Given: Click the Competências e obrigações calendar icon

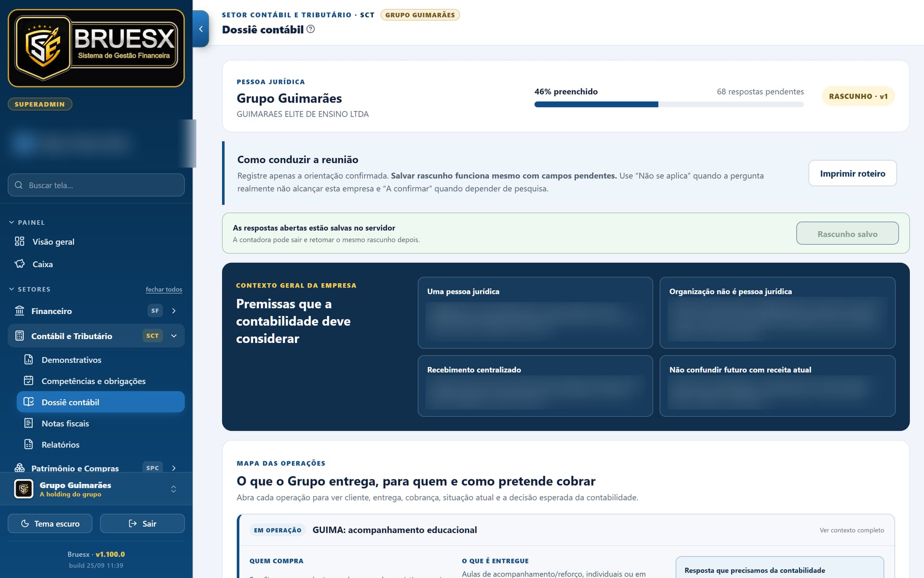Looking at the screenshot, I should (x=29, y=381).
